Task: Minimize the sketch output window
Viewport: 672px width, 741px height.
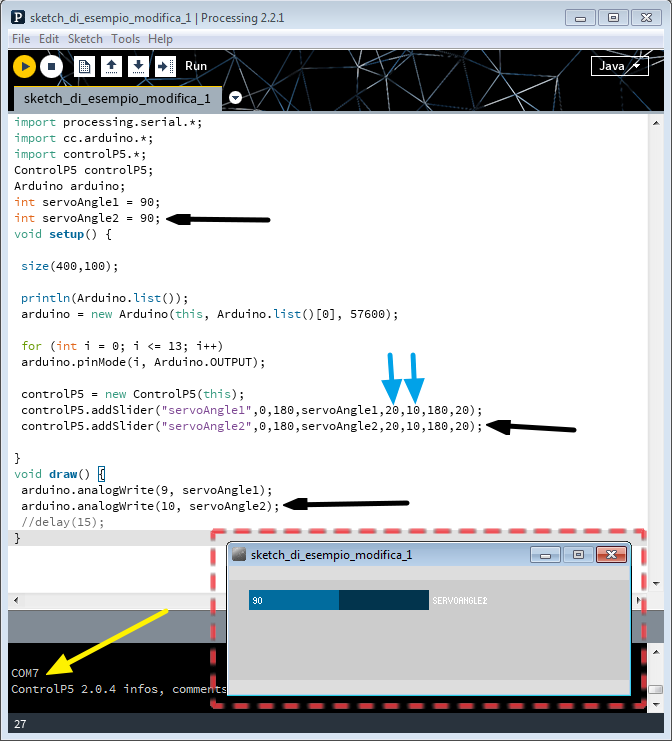Action: [545, 554]
